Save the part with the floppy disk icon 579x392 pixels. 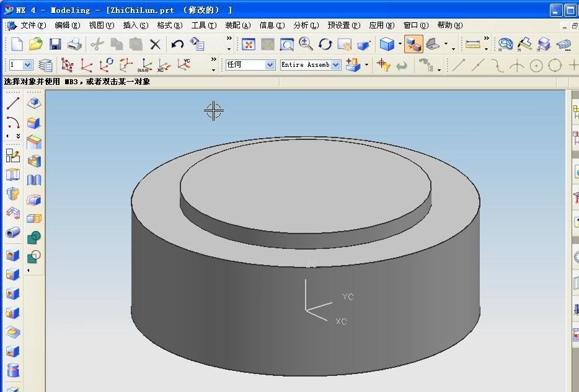coord(55,44)
